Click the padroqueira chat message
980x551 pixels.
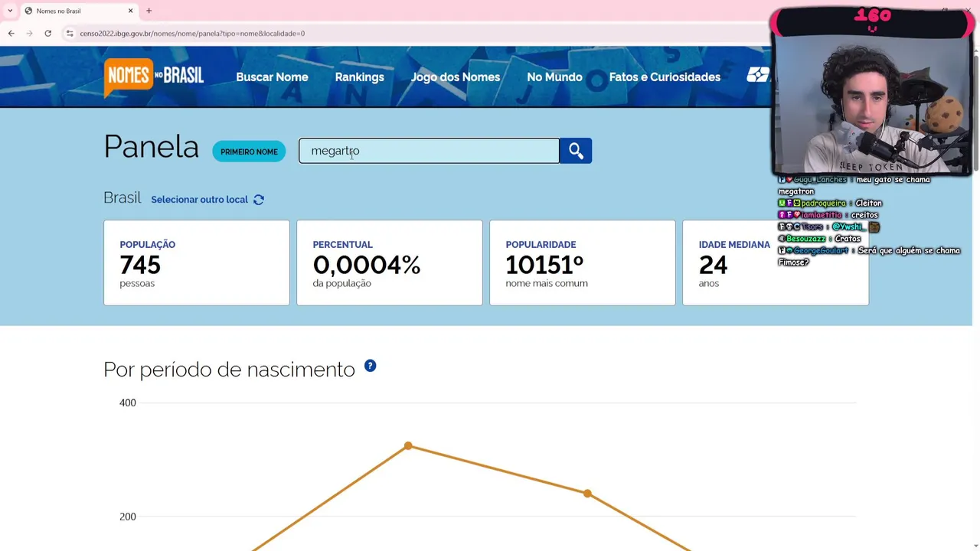coord(831,204)
